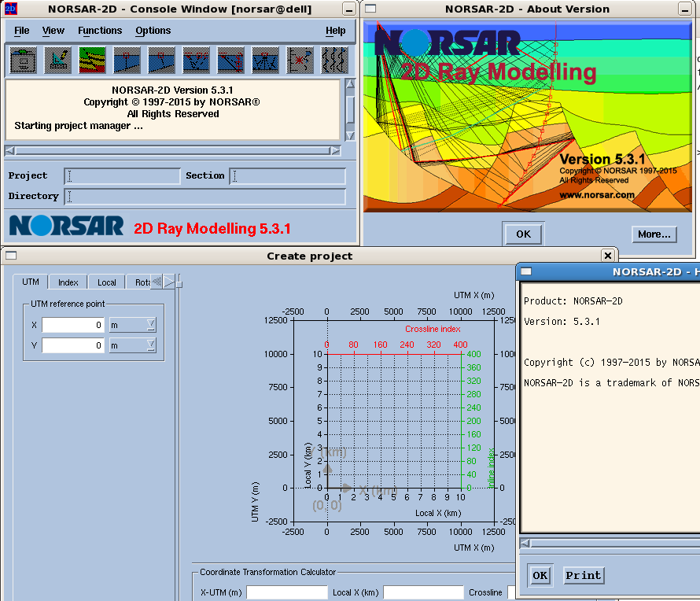This screenshot has width=700, height=601.
Task: Click OK in the NORSAR-2D help window
Action: coord(540,575)
